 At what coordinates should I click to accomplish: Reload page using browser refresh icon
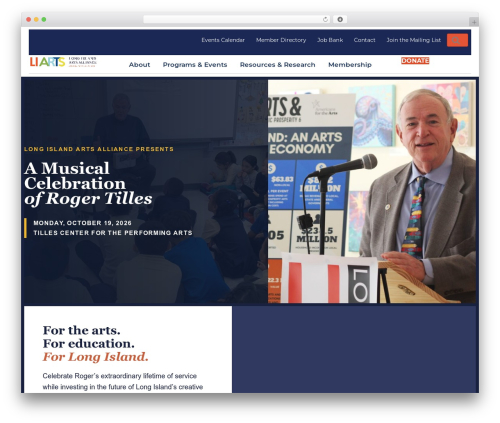325,20
